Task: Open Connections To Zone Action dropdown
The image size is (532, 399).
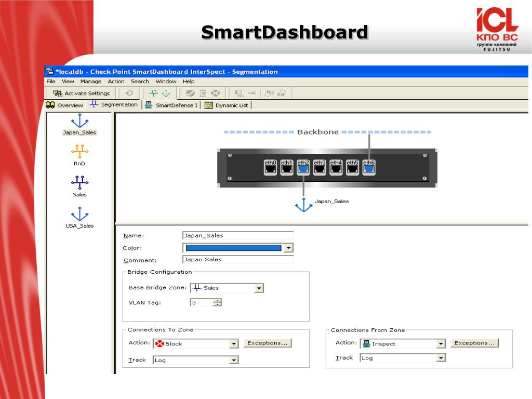Action: tap(234, 344)
